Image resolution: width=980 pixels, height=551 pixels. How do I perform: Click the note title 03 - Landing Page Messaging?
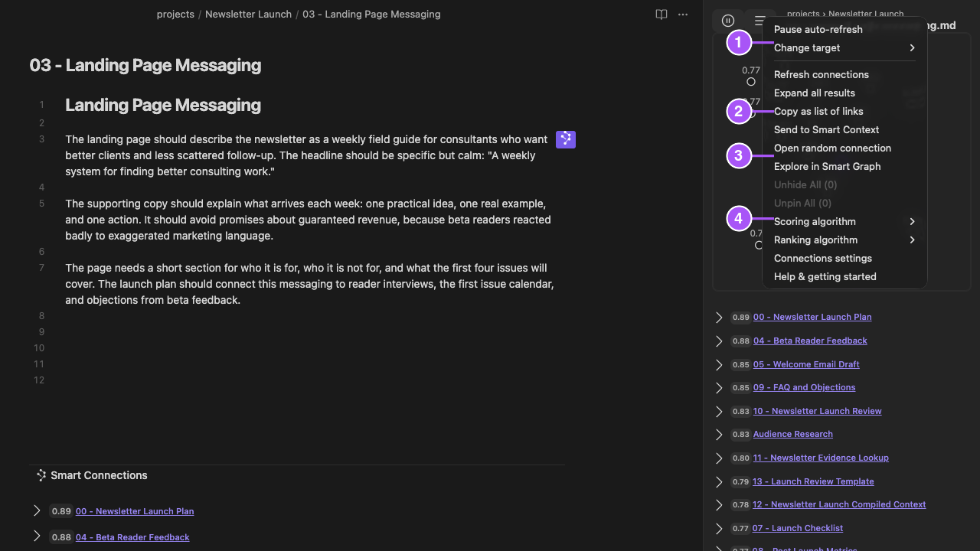coord(145,65)
